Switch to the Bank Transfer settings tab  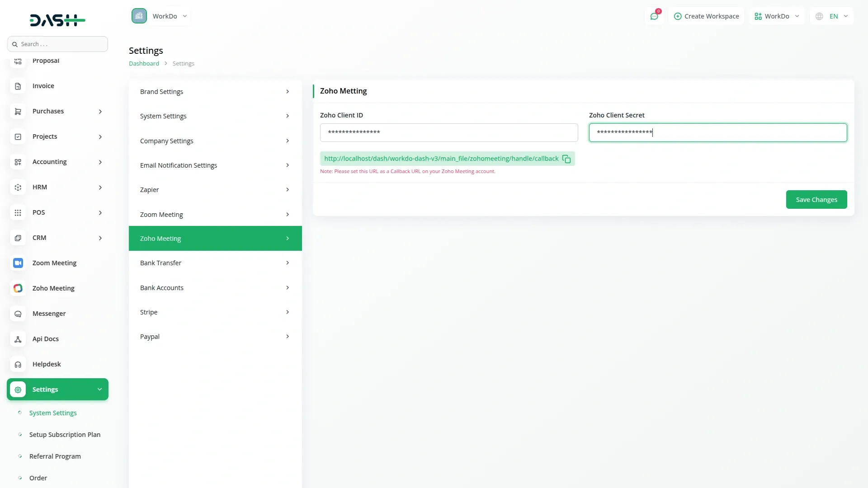point(160,263)
